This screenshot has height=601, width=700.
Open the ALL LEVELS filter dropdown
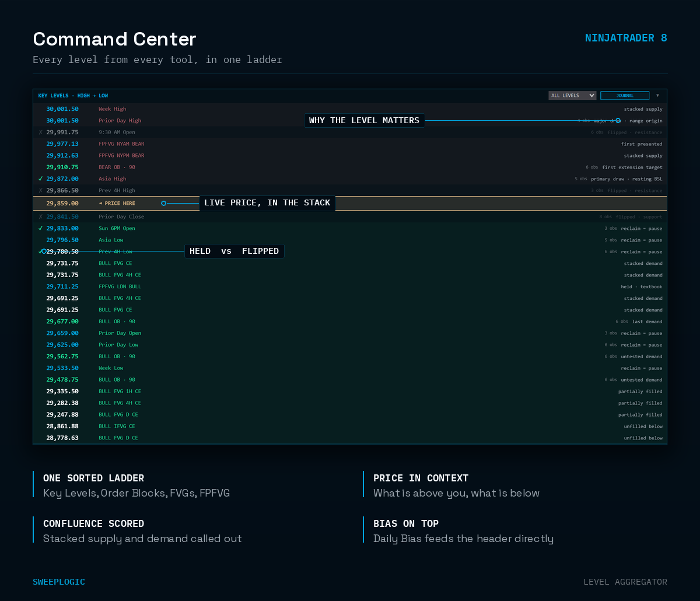572,96
